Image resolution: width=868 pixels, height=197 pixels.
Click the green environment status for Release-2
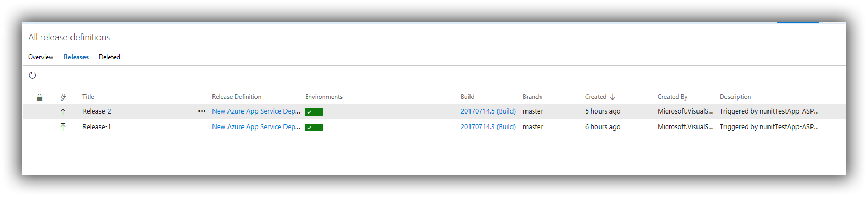pos(314,112)
